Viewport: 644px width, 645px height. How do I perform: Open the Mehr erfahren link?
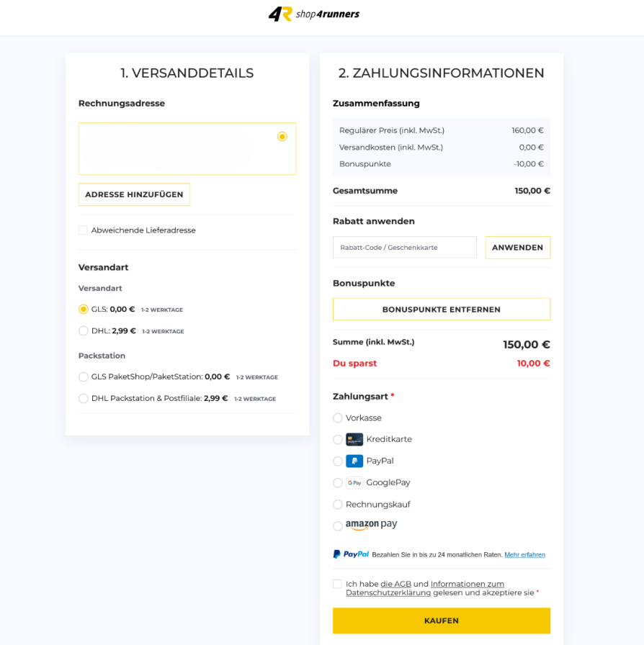[524, 555]
